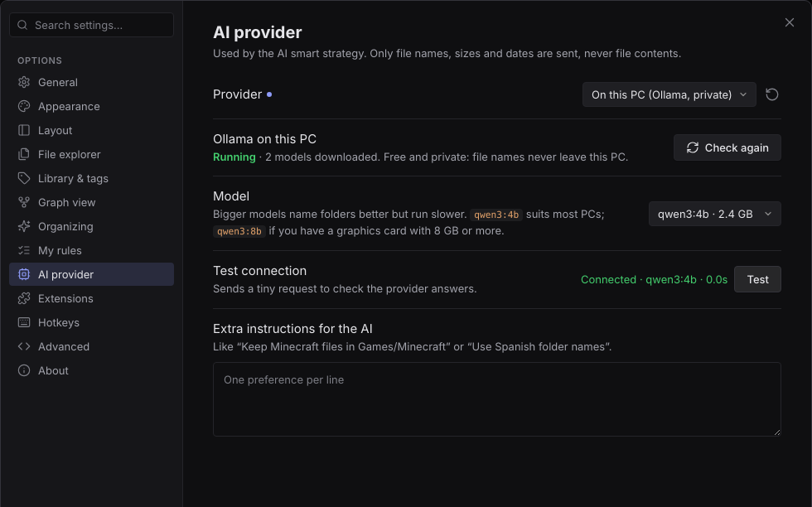Image resolution: width=812 pixels, height=507 pixels.
Task: Click the Advanced code brackets icon
Action: point(24,346)
